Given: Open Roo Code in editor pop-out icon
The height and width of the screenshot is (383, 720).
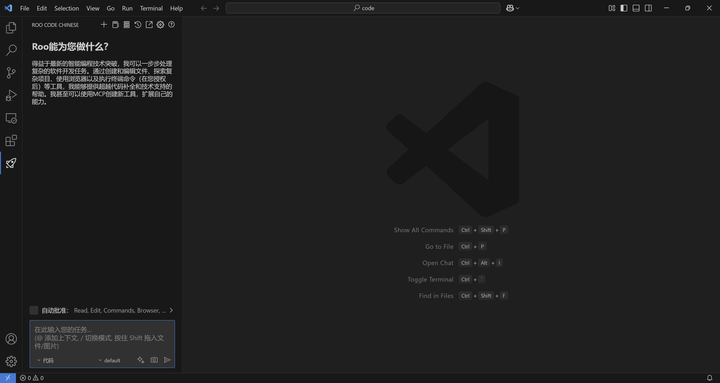Looking at the screenshot, I should (x=149, y=25).
